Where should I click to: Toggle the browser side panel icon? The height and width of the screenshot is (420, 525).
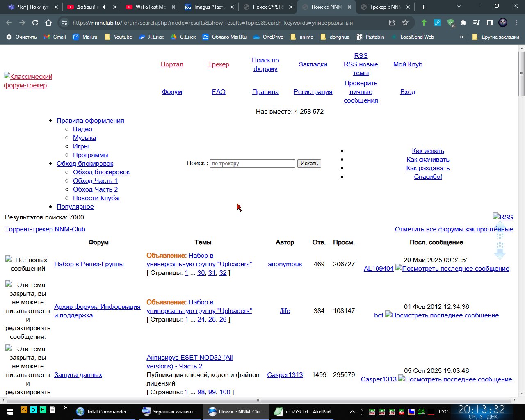[x=490, y=23]
